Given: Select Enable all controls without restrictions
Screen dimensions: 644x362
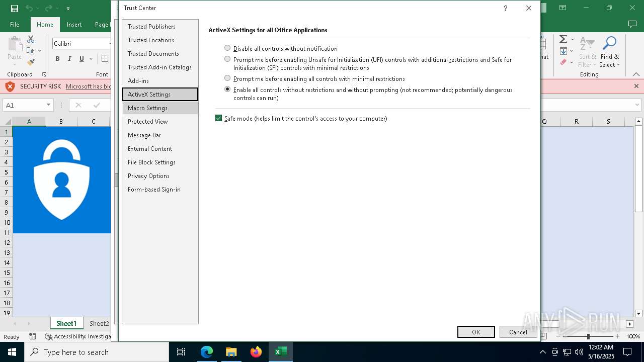Looking at the screenshot, I should (x=227, y=89).
